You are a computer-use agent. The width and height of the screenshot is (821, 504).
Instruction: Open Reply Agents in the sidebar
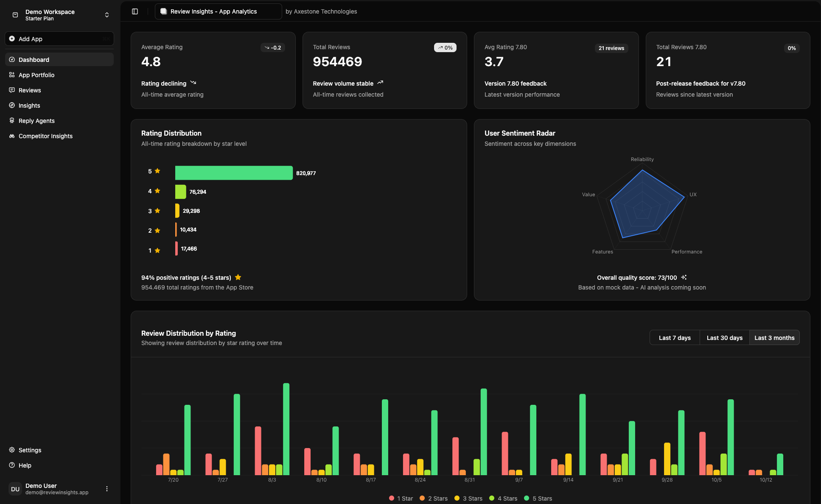36,120
